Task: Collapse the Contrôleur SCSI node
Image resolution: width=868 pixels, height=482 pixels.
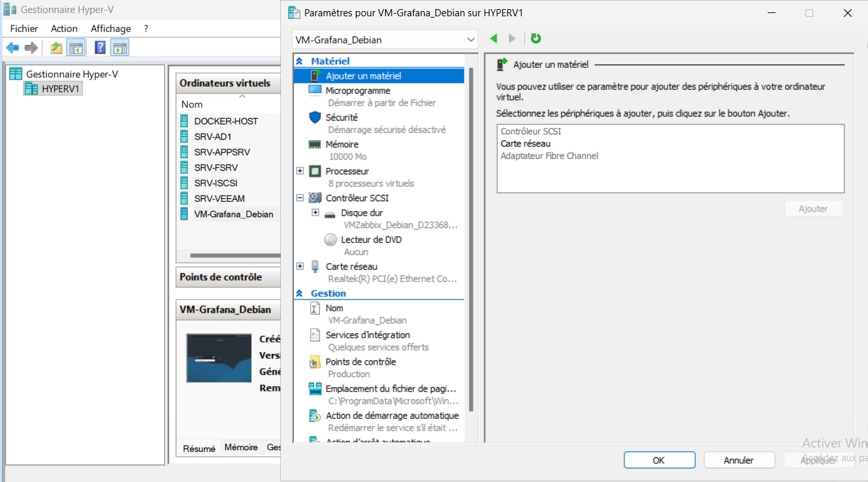Action: [300, 198]
